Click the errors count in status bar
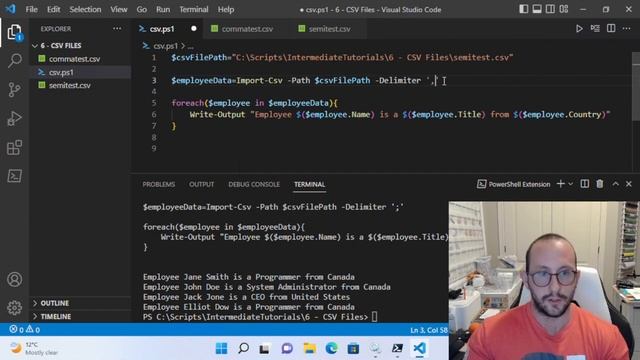Viewport: 640px width, 360px height. click(17, 329)
